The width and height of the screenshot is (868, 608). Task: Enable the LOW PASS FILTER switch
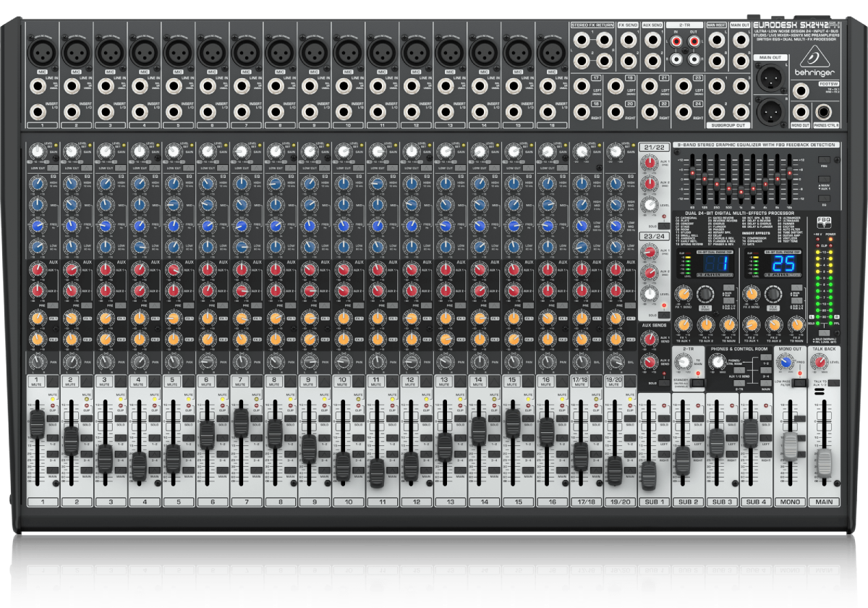[x=799, y=381]
